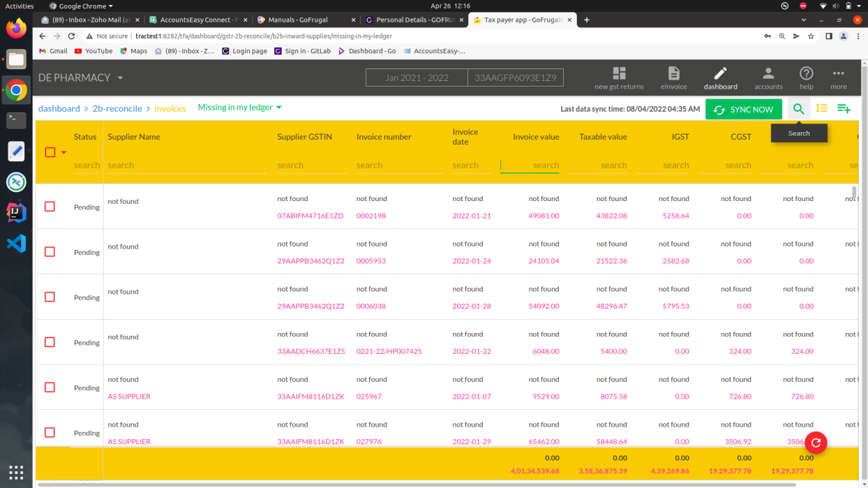
Task: Show applications grid in the dock
Action: 16,471
